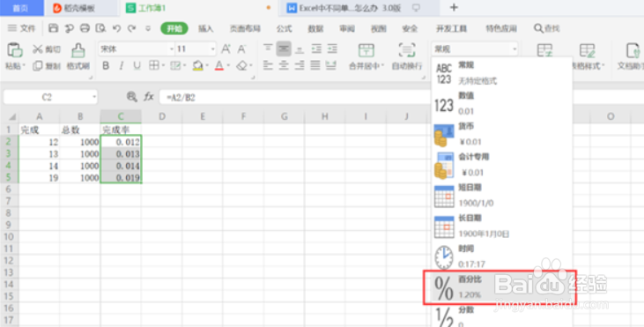The image size is (644, 327).
Task: Align text to top of cell
Action: 268,48
